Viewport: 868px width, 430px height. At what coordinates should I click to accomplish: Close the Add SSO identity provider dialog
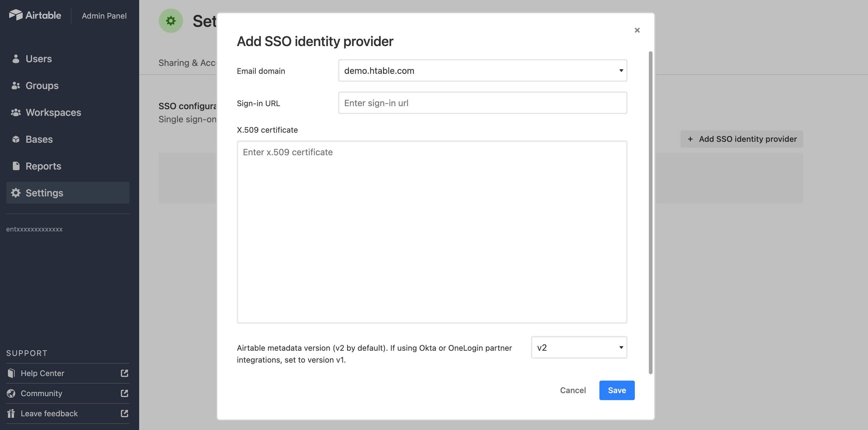(637, 30)
